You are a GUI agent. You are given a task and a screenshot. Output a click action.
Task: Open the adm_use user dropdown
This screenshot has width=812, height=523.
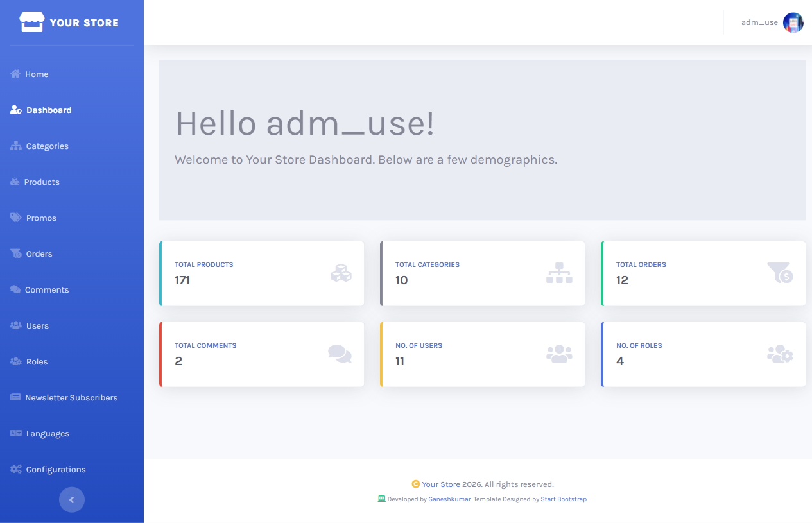(772, 22)
